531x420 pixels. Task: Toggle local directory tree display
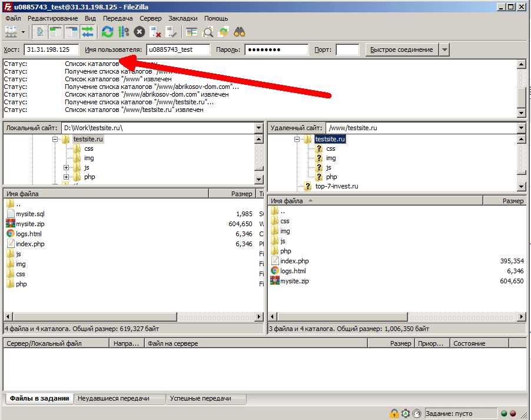[55, 32]
